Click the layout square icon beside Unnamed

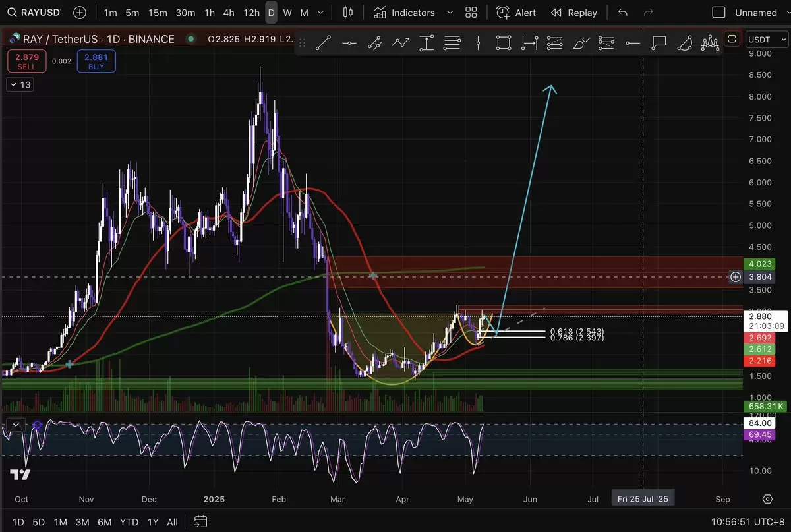[719, 13]
